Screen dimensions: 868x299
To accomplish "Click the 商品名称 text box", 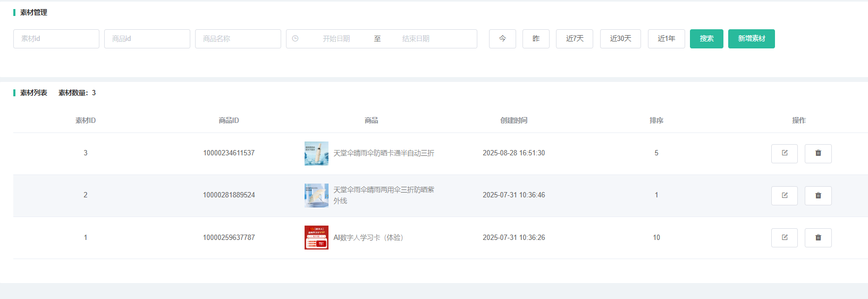I will (238, 39).
